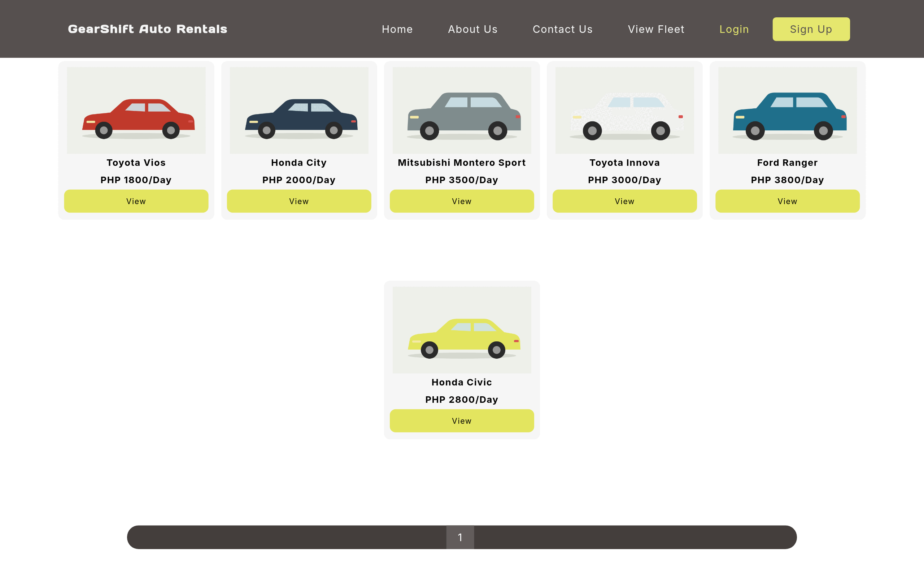The image size is (924, 578).
Task: Click the PHP 3500/Day price
Action: click(x=462, y=180)
